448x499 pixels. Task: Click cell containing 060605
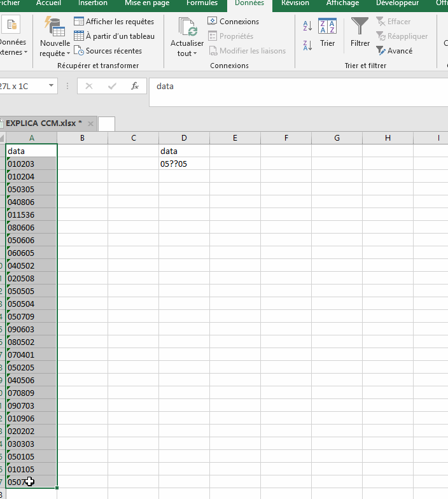click(x=32, y=253)
